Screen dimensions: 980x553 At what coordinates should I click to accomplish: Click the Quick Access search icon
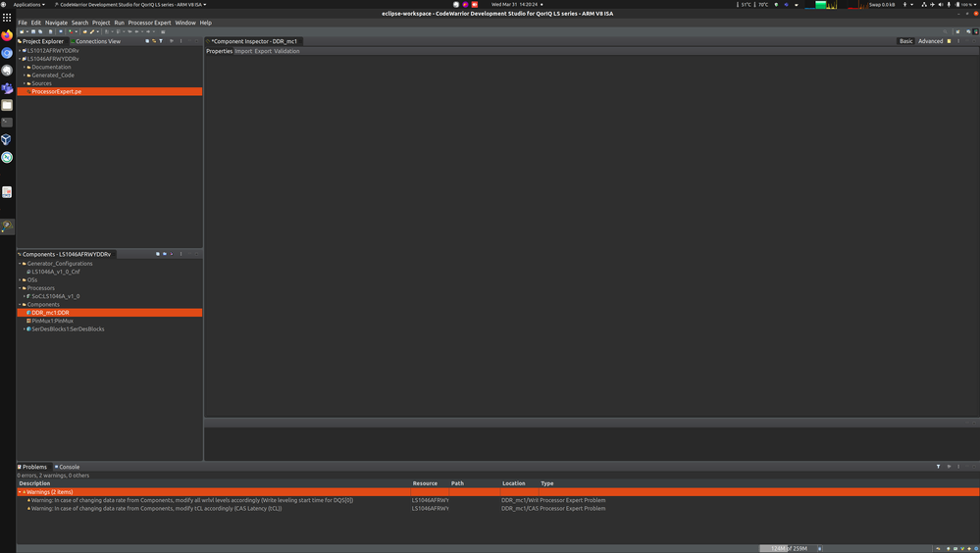tap(945, 32)
